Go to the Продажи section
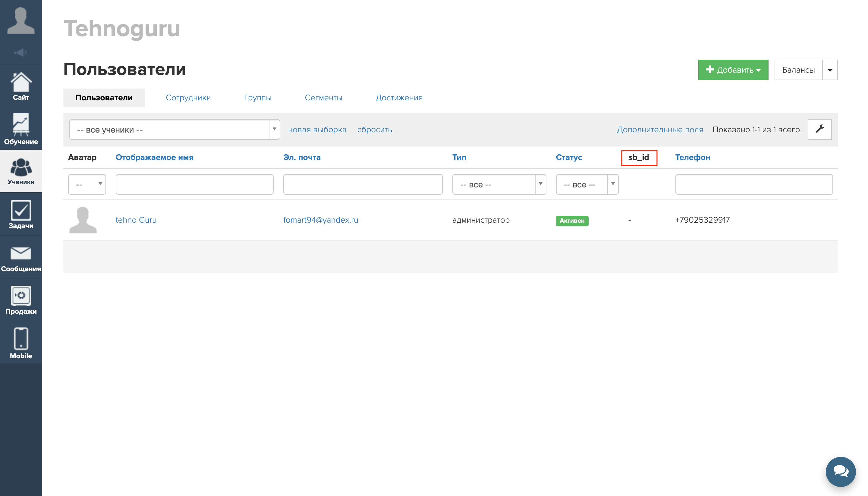Screen dimensions: 868x496 [x=21, y=300]
